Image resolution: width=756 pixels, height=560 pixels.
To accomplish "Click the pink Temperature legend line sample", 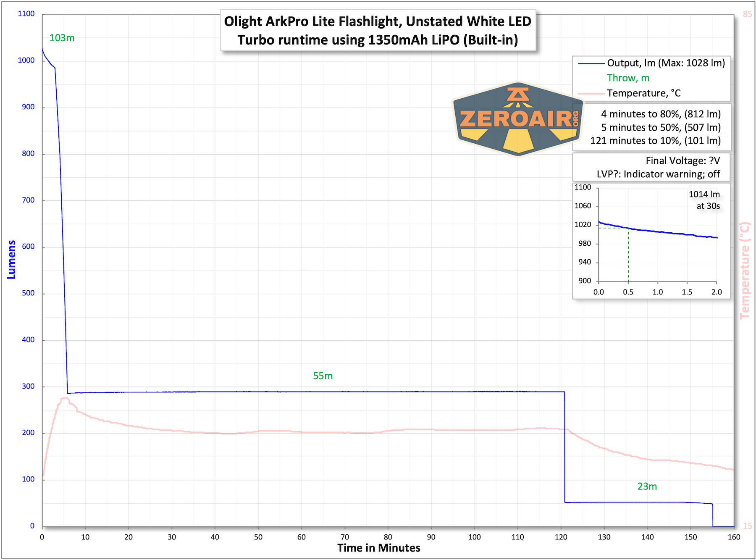I will (591, 93).
